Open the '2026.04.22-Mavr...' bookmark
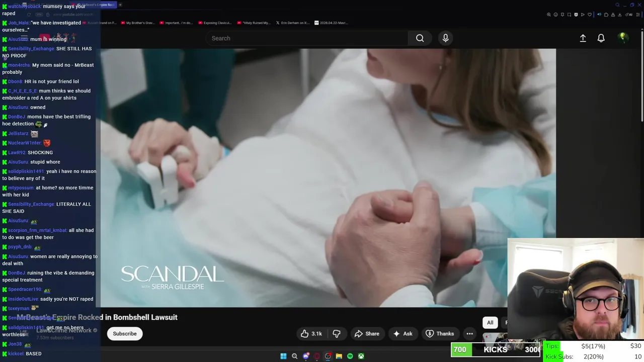This screenshot has height=362, width=644. [x=331, y=23]
